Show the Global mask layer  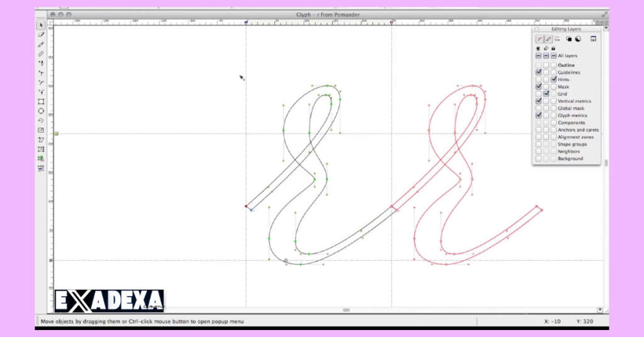538,108
